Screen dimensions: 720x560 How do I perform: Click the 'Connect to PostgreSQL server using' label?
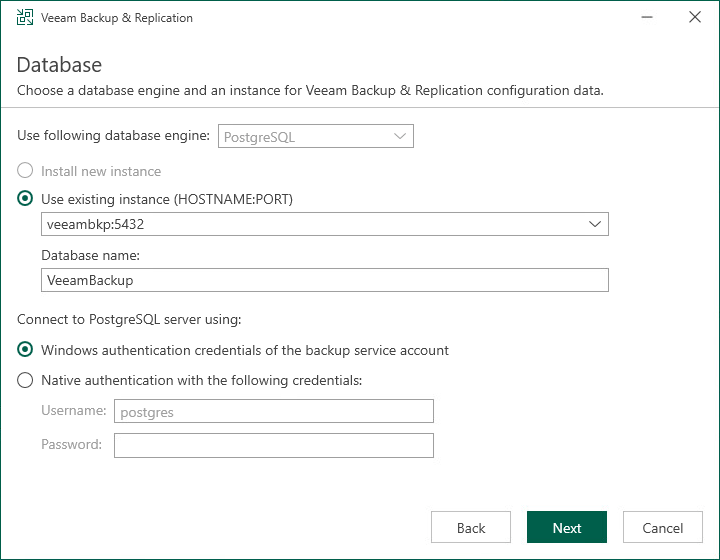(130, 320)
